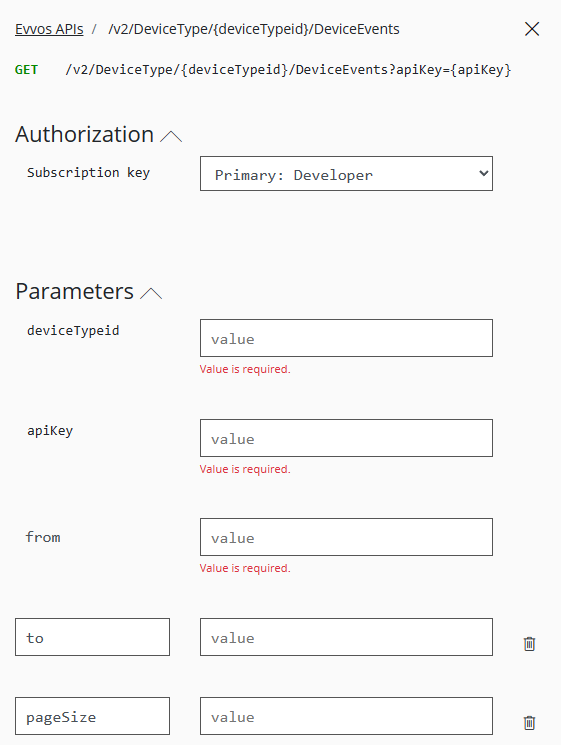Edit the "to" parameter name field
The width and height of the screenshot is (561, 745).
[x=92, y=637]
